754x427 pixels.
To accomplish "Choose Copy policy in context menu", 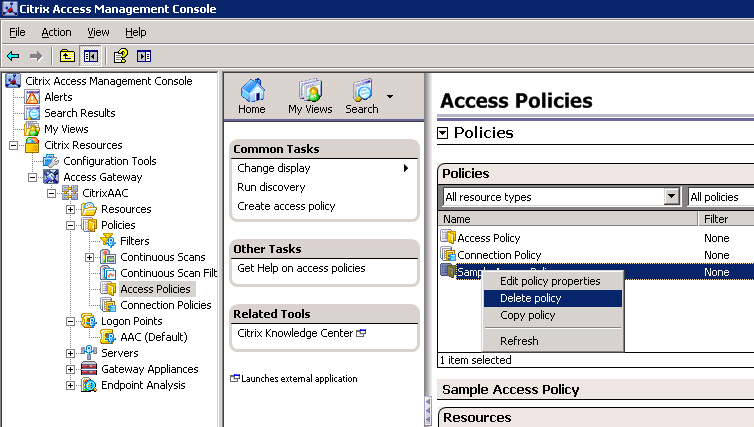I will 553,315.
